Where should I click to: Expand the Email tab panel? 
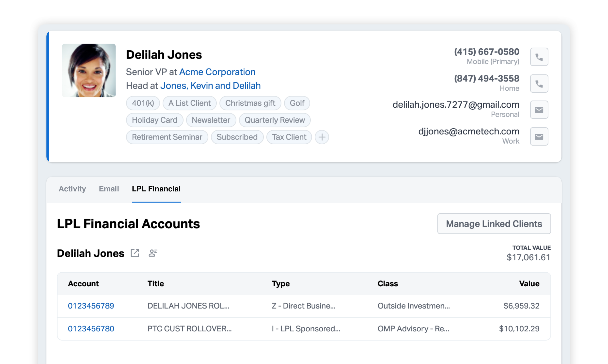coord(108,189)
